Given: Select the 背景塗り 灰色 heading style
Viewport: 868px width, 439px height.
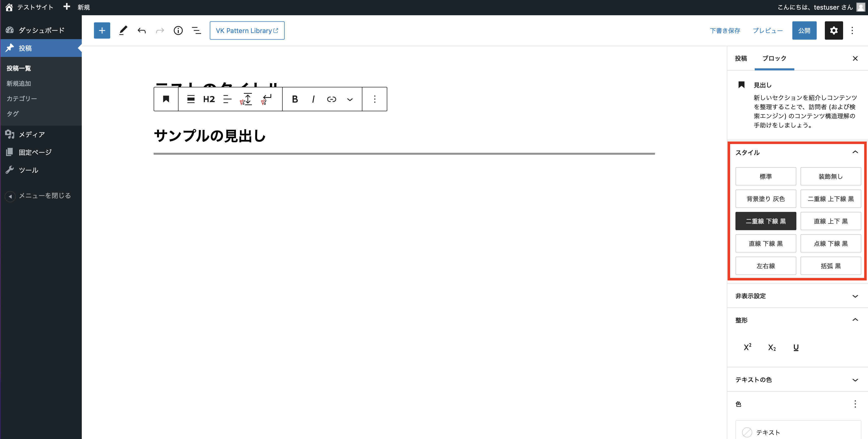Looking at the screenshot, I should click(x=765, y=199).
